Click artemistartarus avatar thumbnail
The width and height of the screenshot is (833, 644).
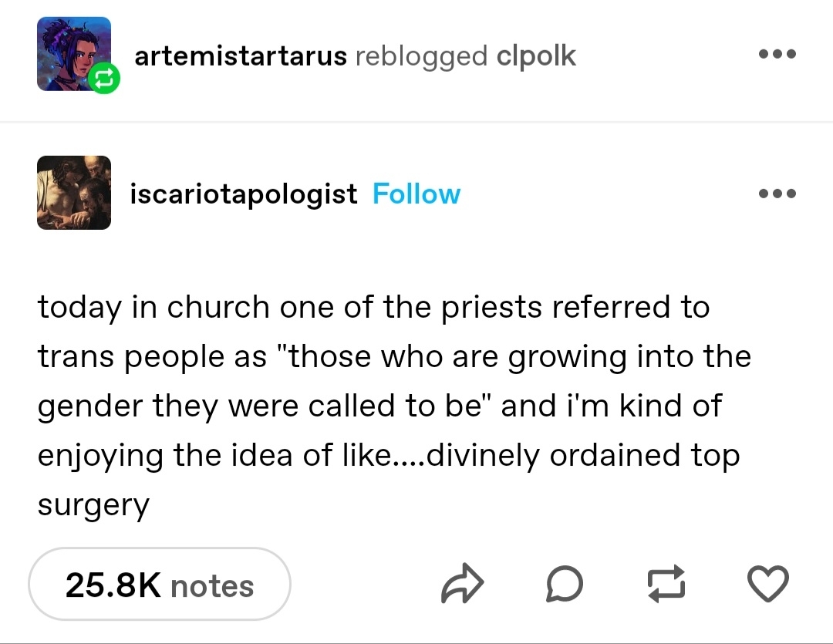tap(69, 51)
